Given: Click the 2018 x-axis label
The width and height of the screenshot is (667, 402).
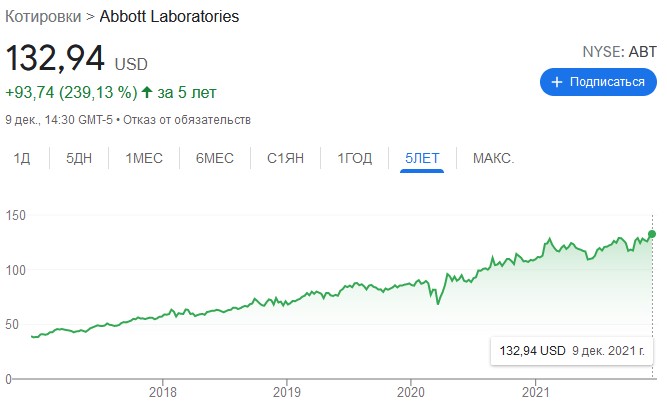Looking at the screenshot, I should pos(162,392).
